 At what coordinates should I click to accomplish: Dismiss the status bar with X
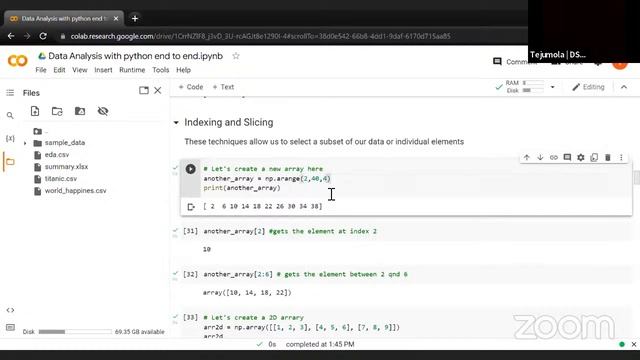click(634, 344)
